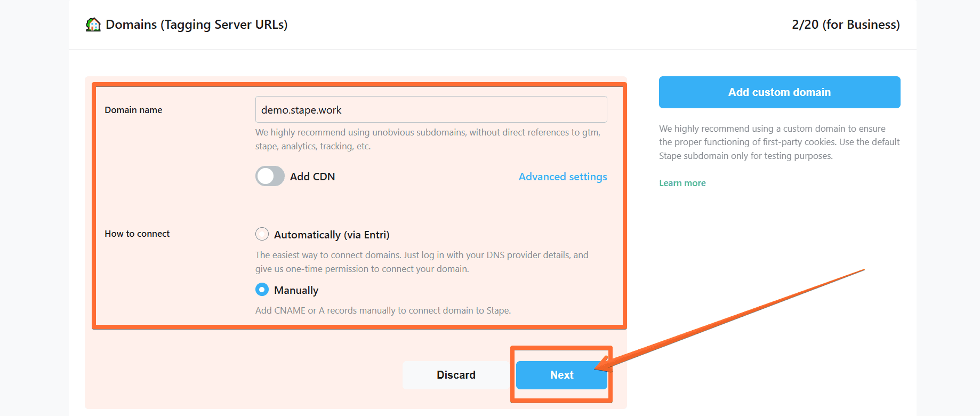Click the Next button
The image size is (980, 416).
(x=561, y=375)
